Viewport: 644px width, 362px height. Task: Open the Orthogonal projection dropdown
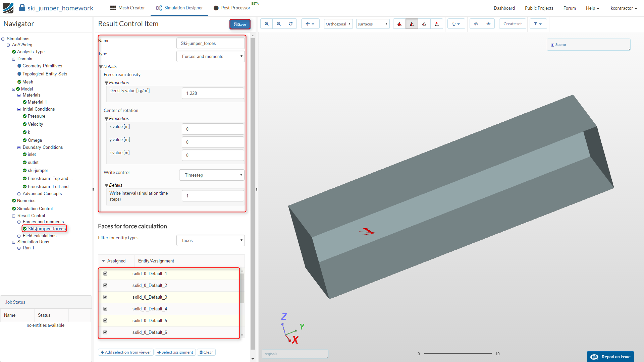[x=338, y=24]
